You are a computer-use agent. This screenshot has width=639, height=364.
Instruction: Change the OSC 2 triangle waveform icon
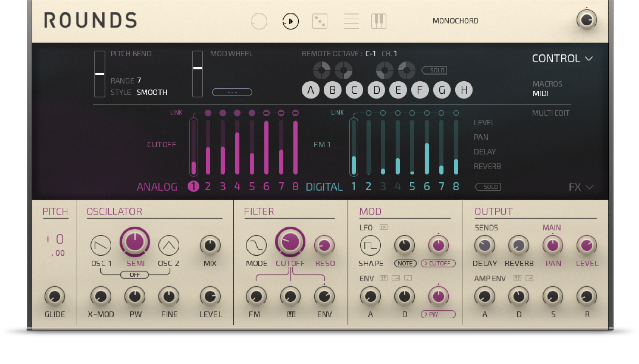click(x=169, y=246)
